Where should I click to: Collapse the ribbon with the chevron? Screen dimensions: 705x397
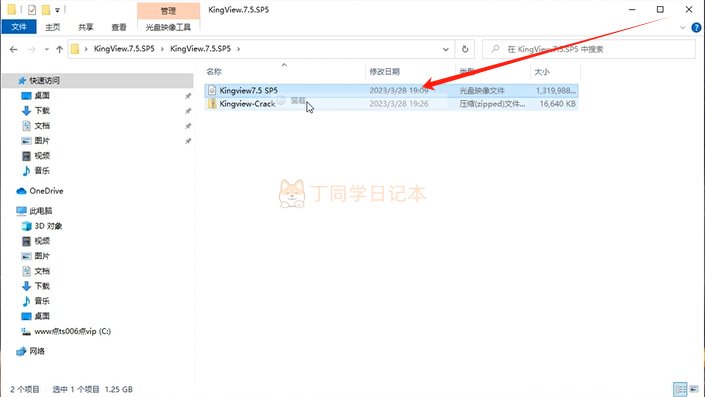(683, 27)
